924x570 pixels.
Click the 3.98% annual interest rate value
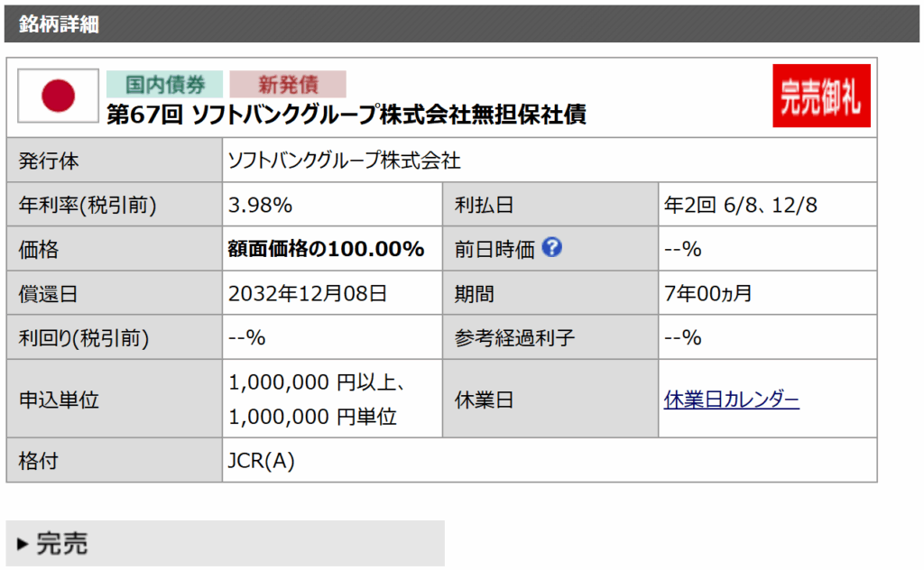tap(260, 205)
